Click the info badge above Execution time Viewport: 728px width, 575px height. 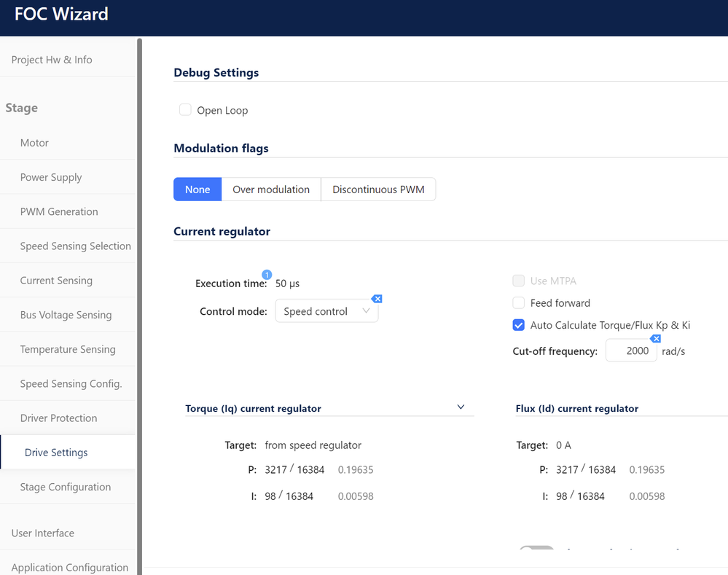[267, 275]
